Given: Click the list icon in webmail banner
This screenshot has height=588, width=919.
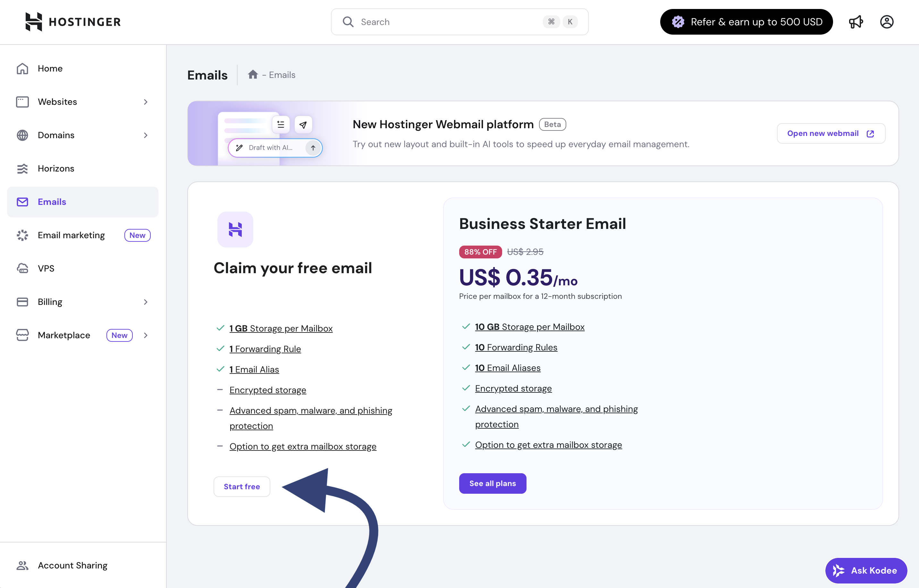Looking at the screenshot, I should coord(281,124).
